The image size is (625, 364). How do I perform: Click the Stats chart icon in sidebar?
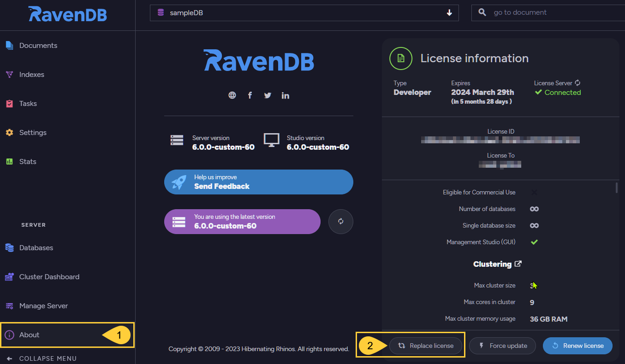pos(9,162)
